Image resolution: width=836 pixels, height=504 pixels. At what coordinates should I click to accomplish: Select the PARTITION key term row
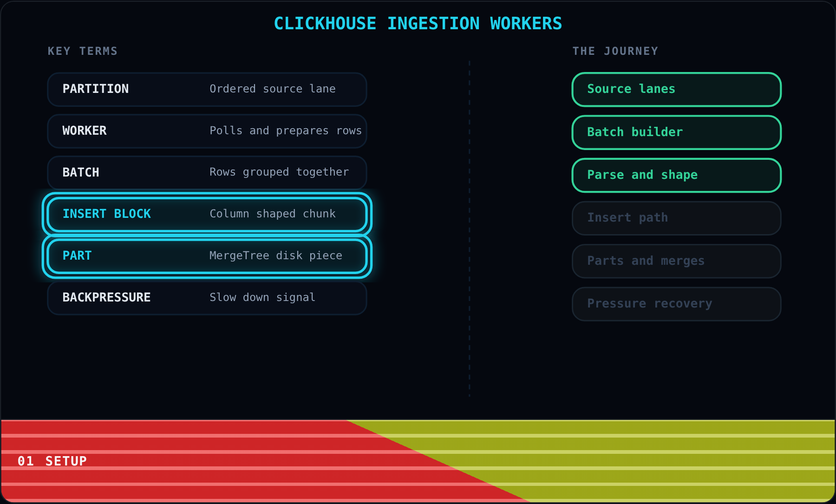click(x=207, y=89)
